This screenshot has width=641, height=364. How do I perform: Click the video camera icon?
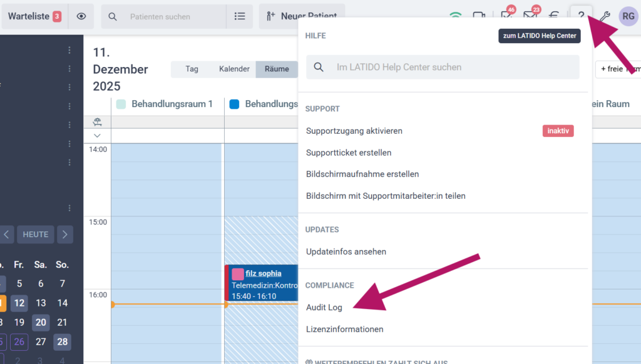[x=479, y=16]
